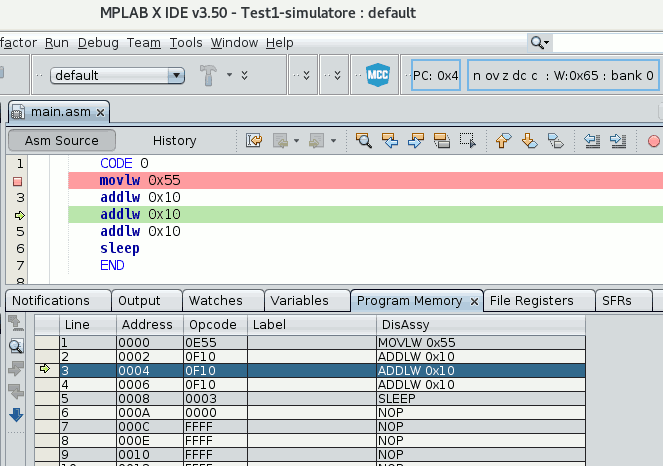Click the Build Project hammer icon
Viewport: 663px width, 466px height.
(x=209, y=75)
